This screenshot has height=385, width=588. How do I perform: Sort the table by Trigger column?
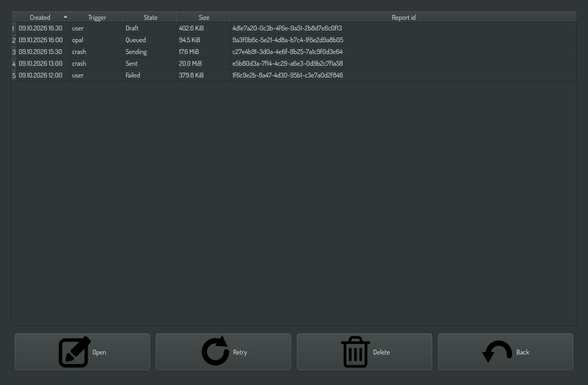click(97, 17)
